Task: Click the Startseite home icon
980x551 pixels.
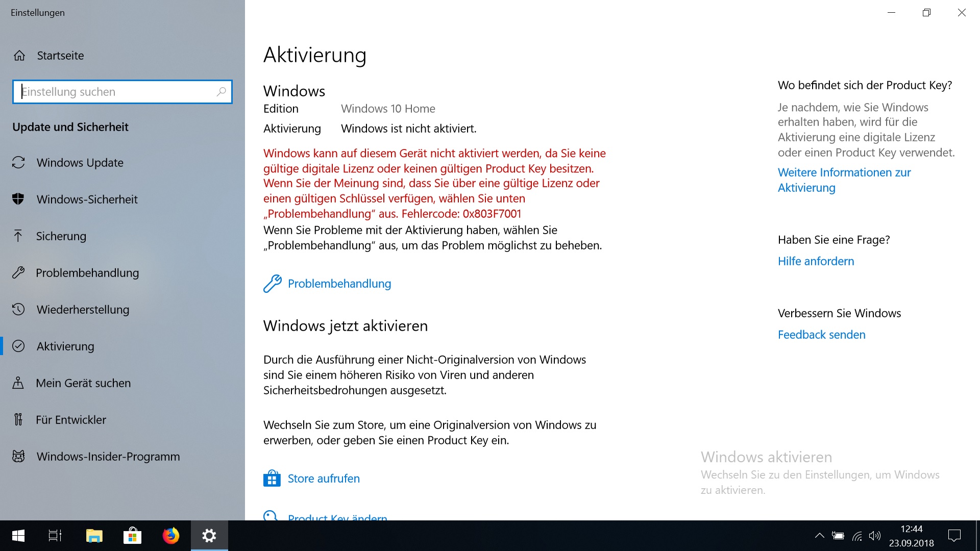Action: coord(19,56)
